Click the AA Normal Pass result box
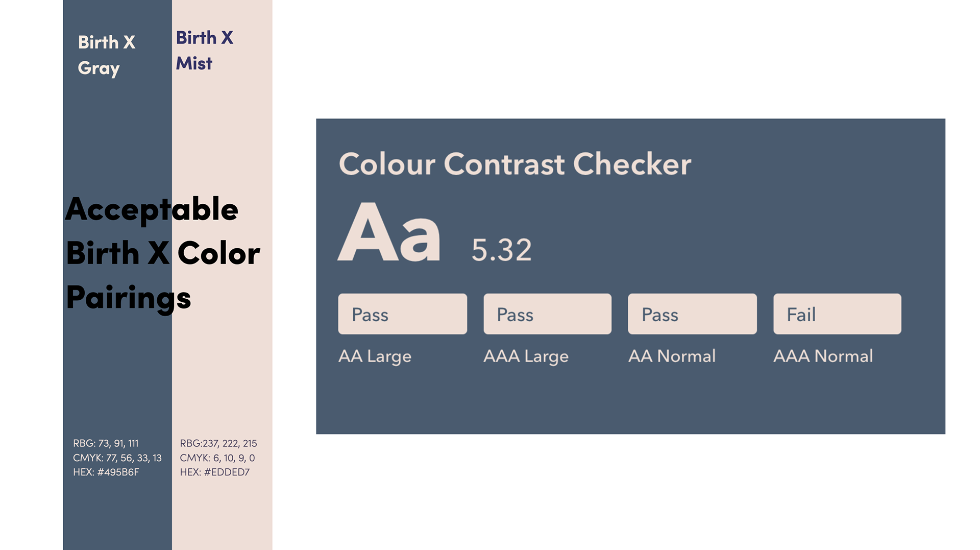Screen dimensions: 980x550 pos(692,314)
